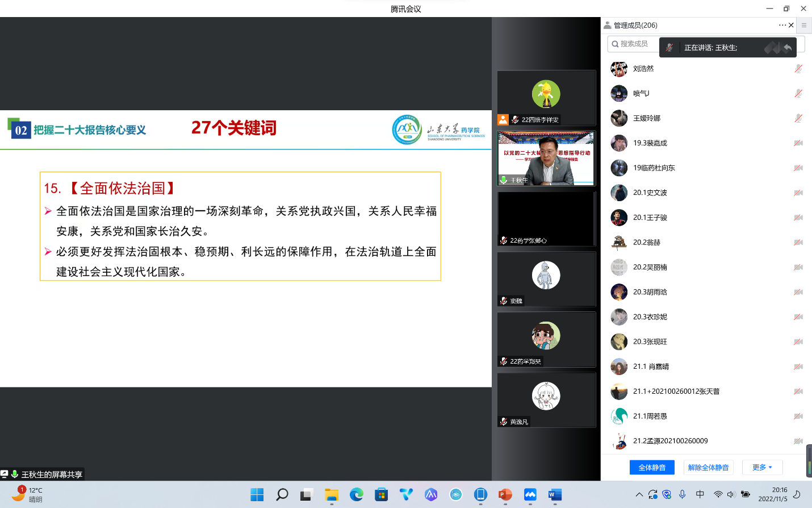This screenshot has height=508, width=812.
Task: Expand the system tray hidden icons chevron
Action: point(639,495)
